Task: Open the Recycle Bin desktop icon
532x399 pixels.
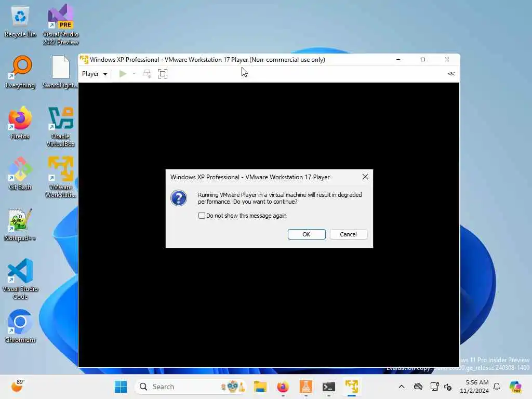Action: [x=20, y=22]
